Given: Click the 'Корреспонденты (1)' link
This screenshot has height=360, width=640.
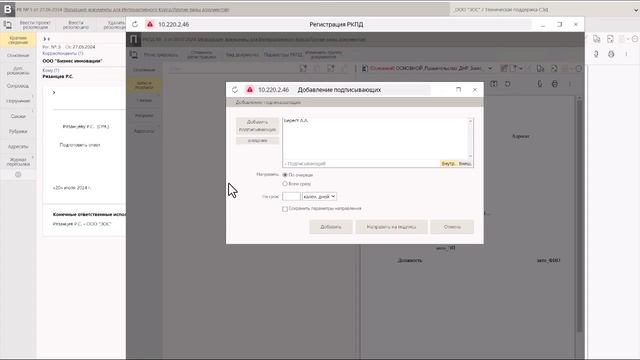Looking at the screenshot, I should (63, 53).
